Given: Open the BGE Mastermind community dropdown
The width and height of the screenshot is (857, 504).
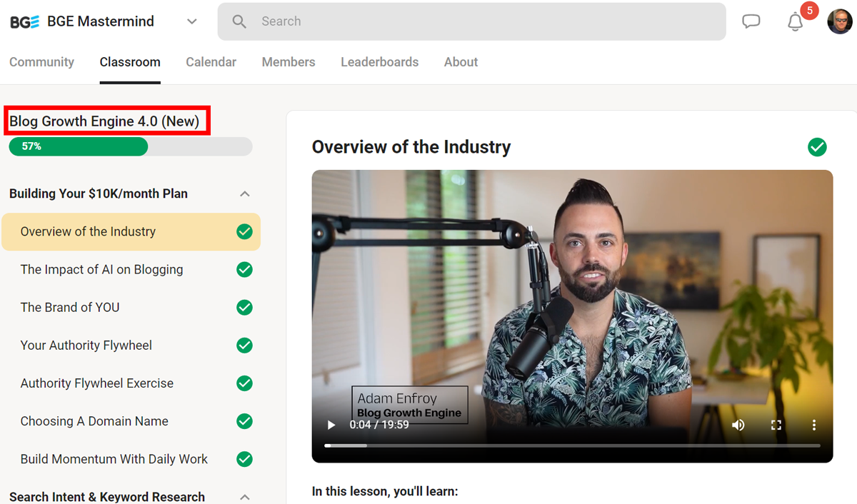Looking at the screenshot, I should pos(191,21).
